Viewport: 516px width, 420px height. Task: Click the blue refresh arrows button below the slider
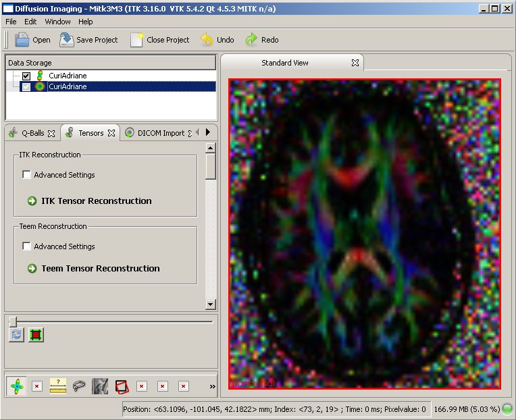[16, 335]
